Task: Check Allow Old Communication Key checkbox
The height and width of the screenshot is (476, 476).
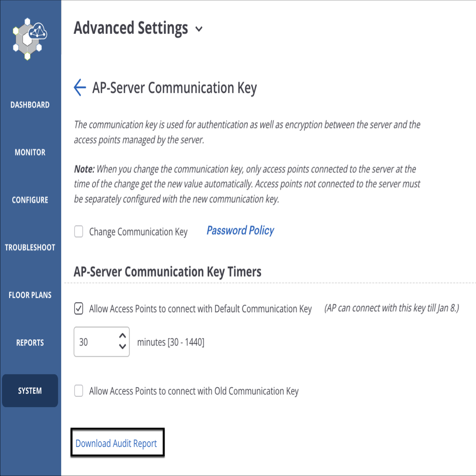Action: click(x=79, y=391)
